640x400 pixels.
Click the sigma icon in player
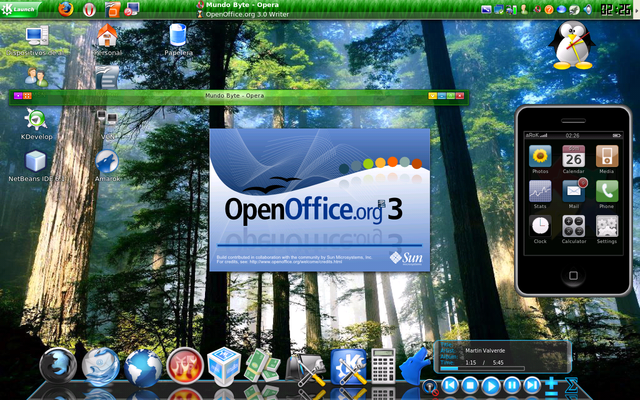tap(572, 386)
